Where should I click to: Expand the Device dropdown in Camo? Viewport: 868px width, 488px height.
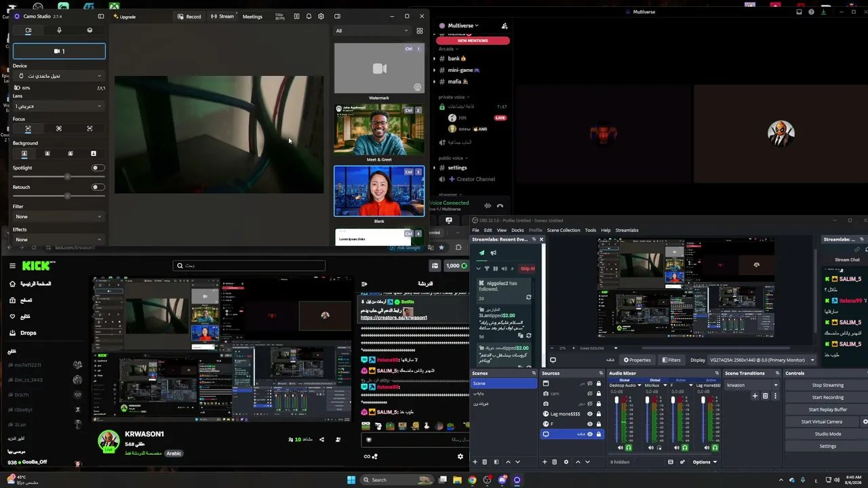(x=59, y=76)
